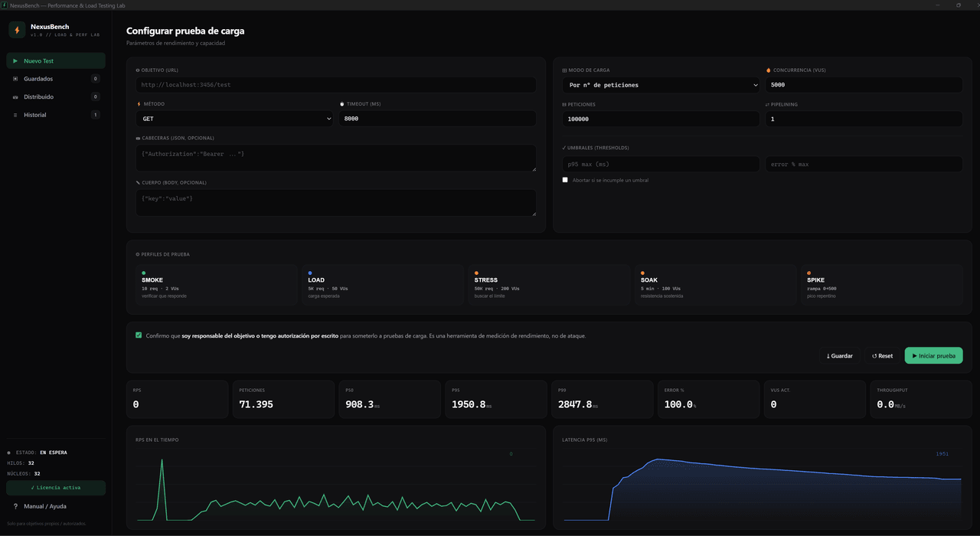The height and width of the screenshot is (536, 980).
Task: Click the Objetivo target label icon
Action: pos(138,70)
